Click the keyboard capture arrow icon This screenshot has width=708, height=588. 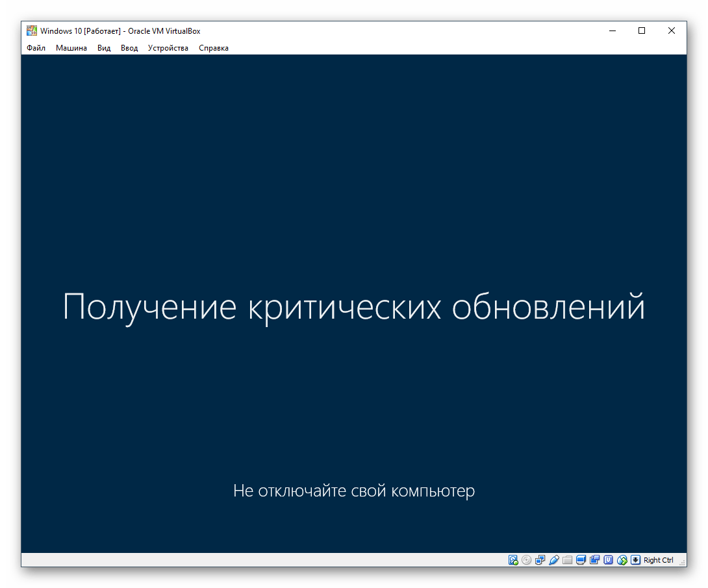tap(636, 560)
